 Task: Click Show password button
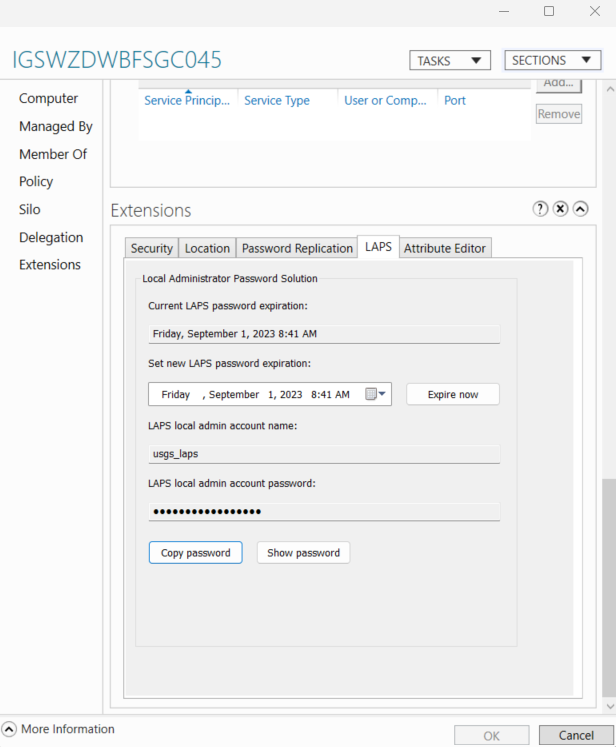click(303, 553)
